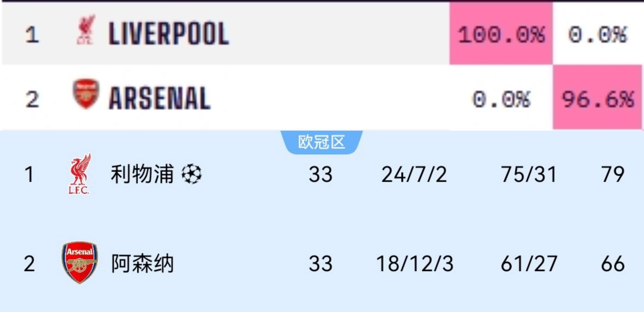
Task: Click the Liverpool crest in the top table
Action: (x=86, y=30)
